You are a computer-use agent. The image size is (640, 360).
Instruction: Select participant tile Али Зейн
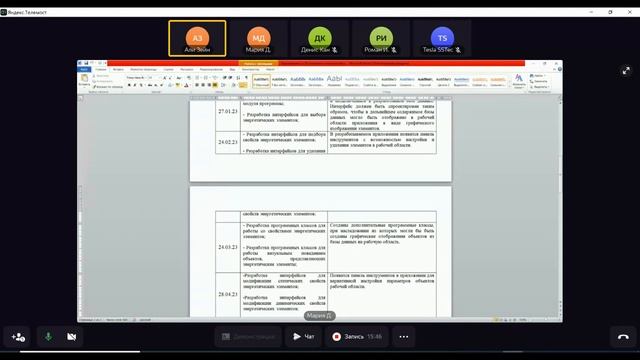click(x=197, y=38)
